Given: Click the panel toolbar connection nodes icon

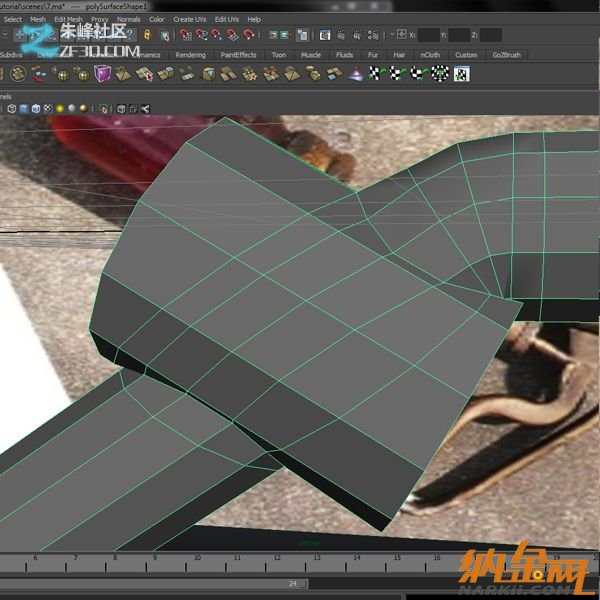Looking at the screenshot, I should click(145, 109).
